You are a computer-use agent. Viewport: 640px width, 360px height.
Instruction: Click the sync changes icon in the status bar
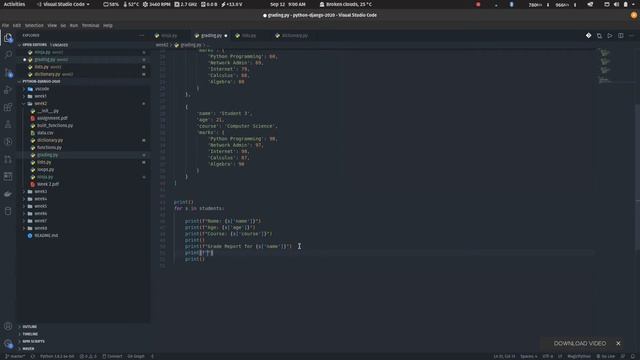(x=33, y=356)
